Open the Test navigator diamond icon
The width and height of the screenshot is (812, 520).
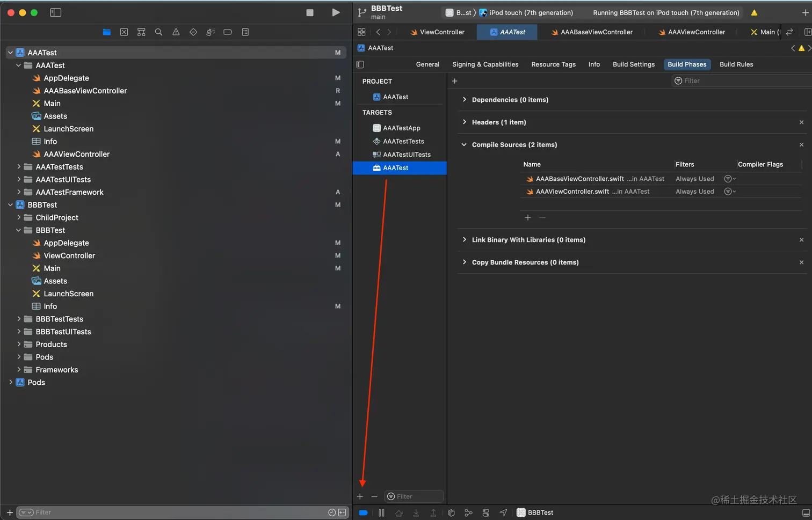click(193, 32)
